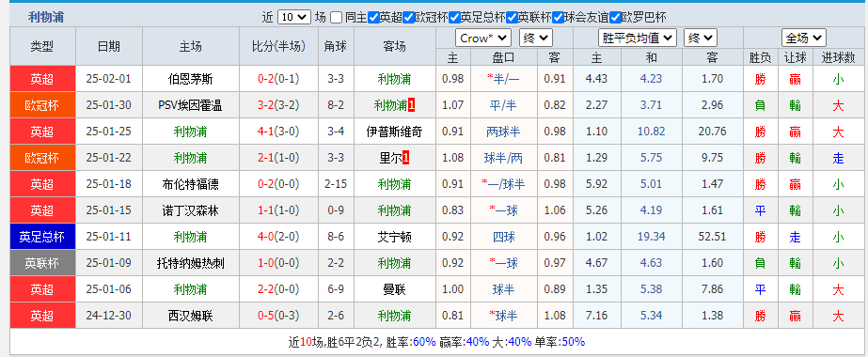
Task: Open the Crow* handicap company dropdown
Action: coord(482,39)
